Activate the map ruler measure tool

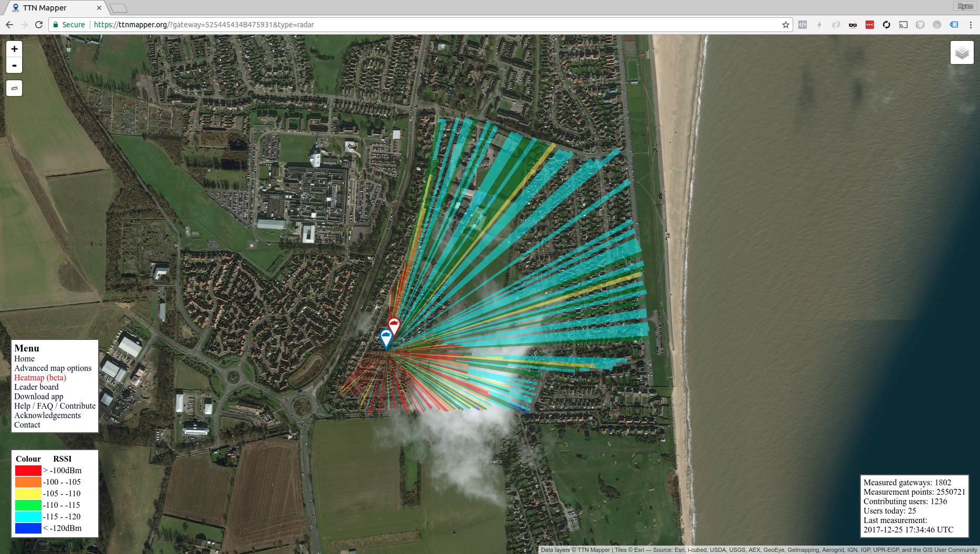tap(14, 88)
